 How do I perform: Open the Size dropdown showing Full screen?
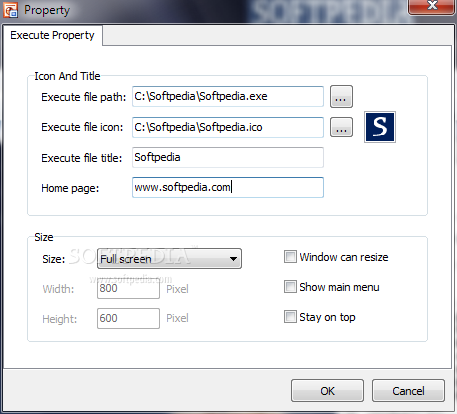coord(169,259)
